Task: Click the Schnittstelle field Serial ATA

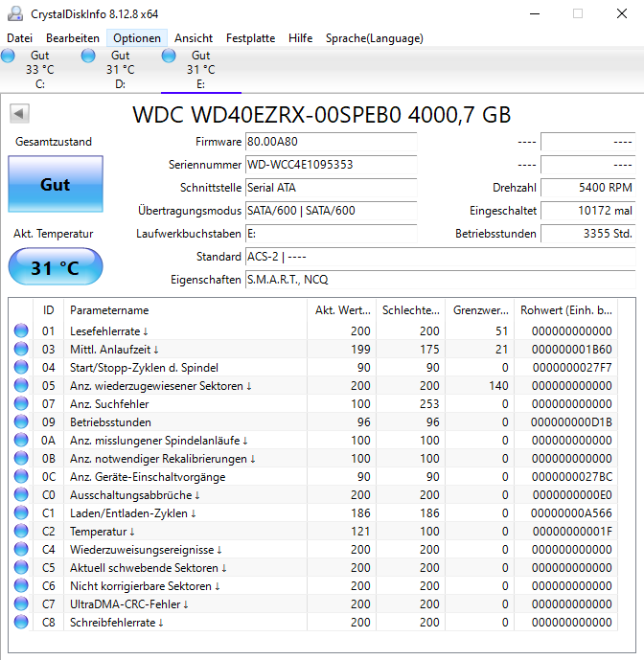Action: [331, 188]
